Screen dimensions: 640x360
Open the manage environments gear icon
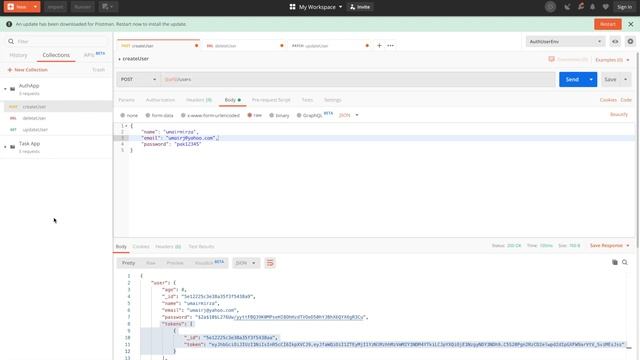630,41
